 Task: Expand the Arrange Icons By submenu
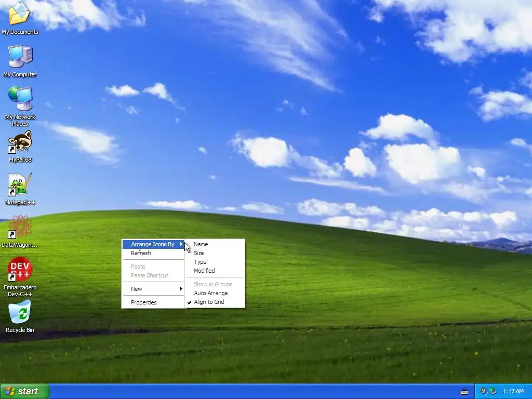click(x=153, y=244)
